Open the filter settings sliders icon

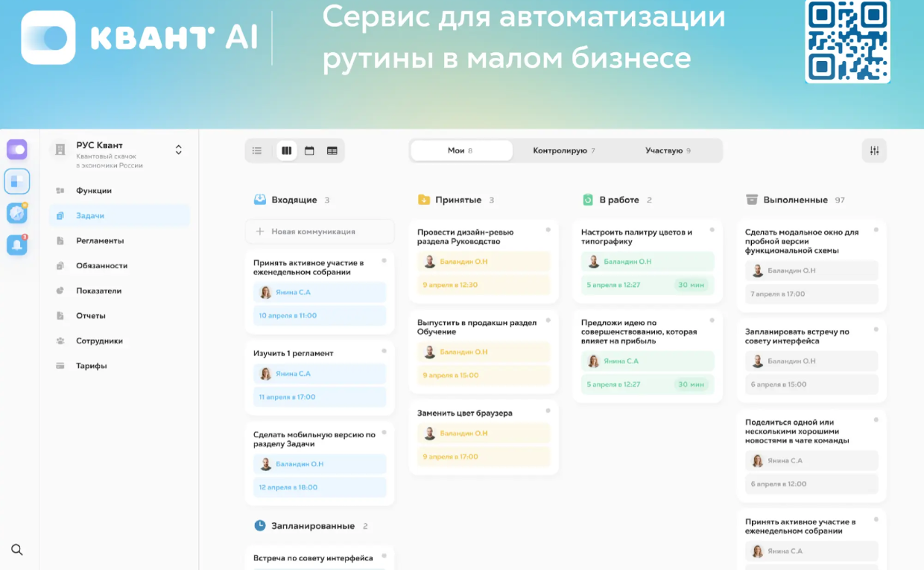pyautogui.click(x=874, y=151)
